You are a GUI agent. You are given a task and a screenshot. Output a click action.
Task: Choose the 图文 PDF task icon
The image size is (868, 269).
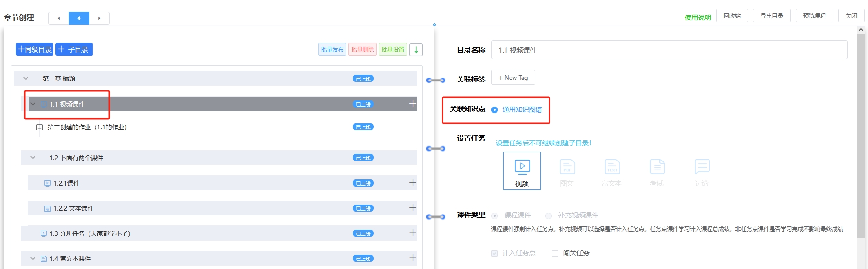[567, 171]
